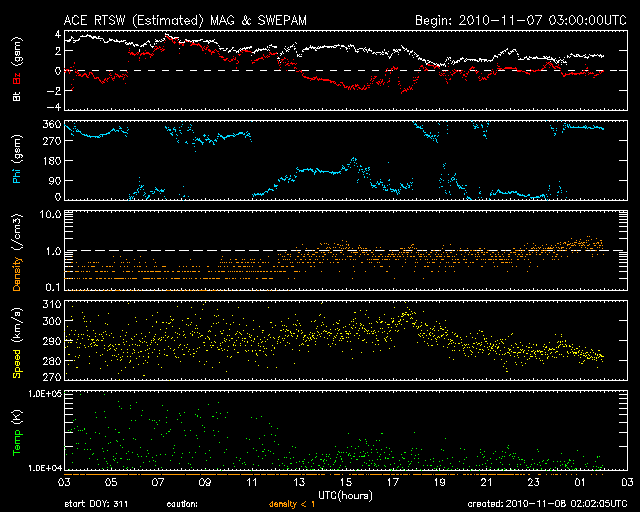Click the '180' tick on Phi axis
The width and height of the screenshot is (640, 512).
[x=52, y=161]
